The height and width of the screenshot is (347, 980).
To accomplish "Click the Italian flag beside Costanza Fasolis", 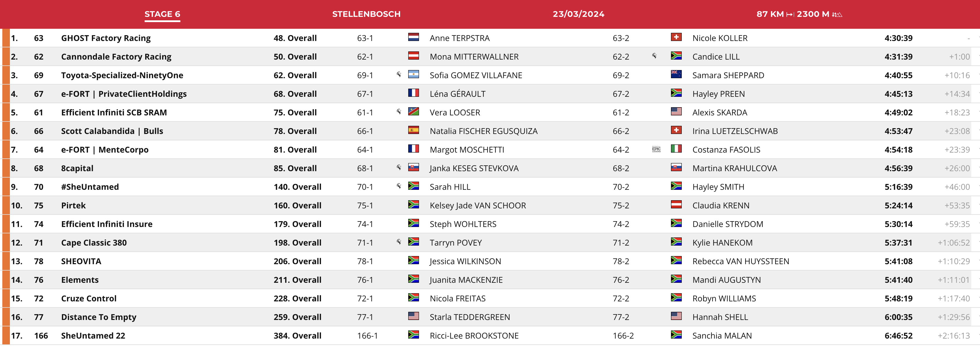I will pyautogui.click(x=676, y=149).
